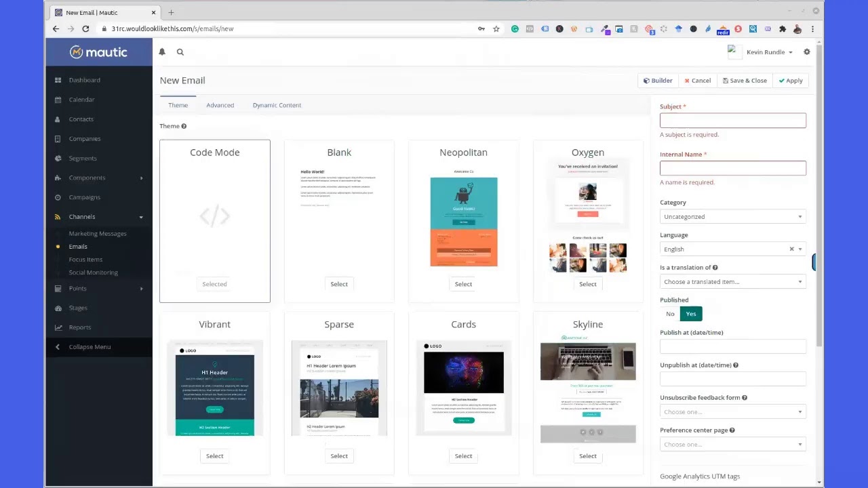
Task: Open the Language dropdown
Action: click(733, 249)
